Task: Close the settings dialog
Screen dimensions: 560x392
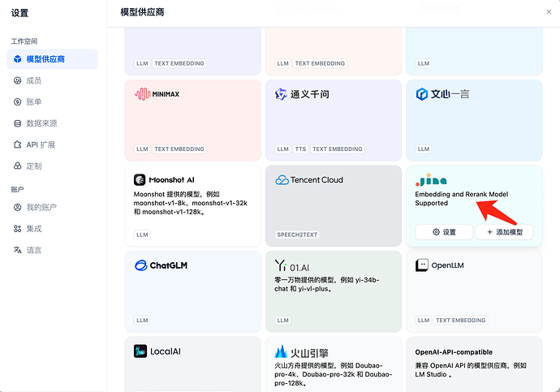Action: (x=549, y=12)
